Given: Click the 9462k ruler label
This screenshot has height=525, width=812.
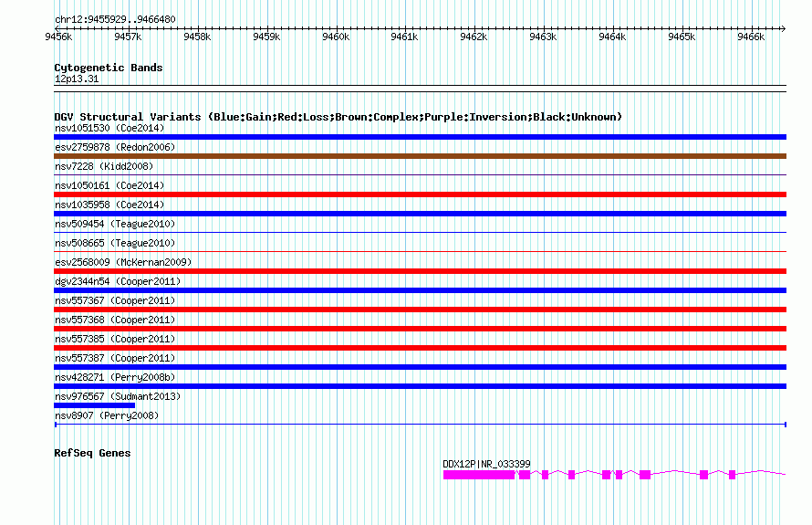Looking at the screenshot, I should click(474, 37).
